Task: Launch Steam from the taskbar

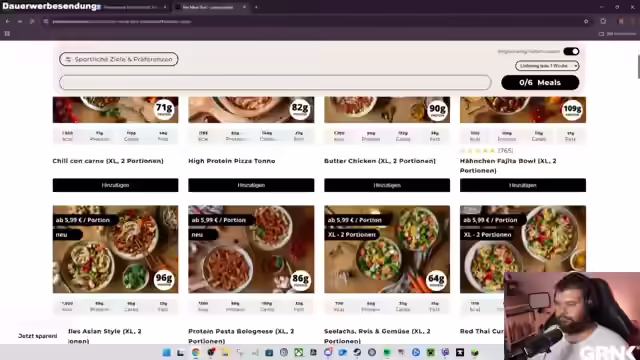Action: pos(357,353)
